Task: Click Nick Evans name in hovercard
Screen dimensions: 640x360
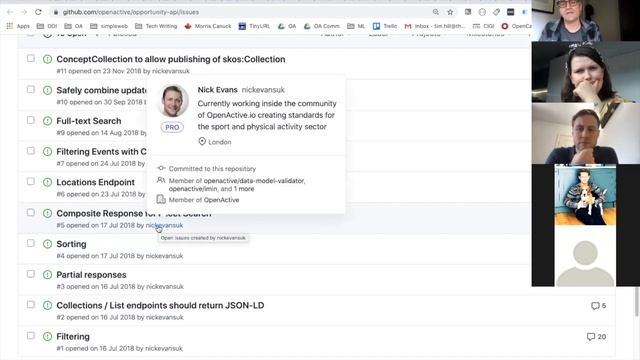Action: (x=218, y=90)
